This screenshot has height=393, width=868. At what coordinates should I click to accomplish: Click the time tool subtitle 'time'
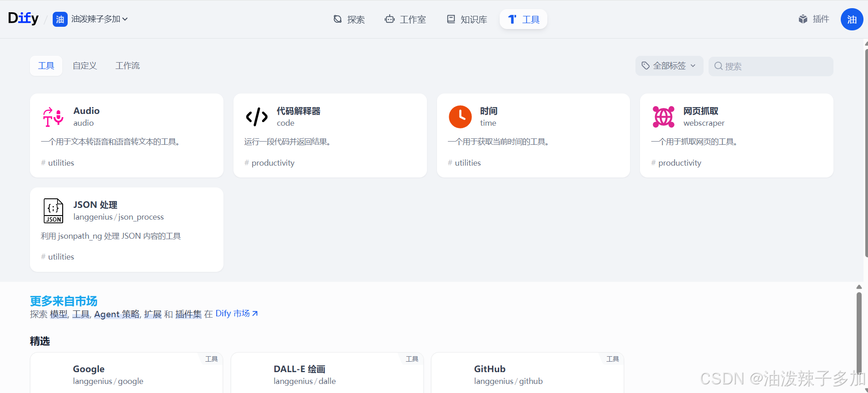pyautogui.click(x=488, y=123)
